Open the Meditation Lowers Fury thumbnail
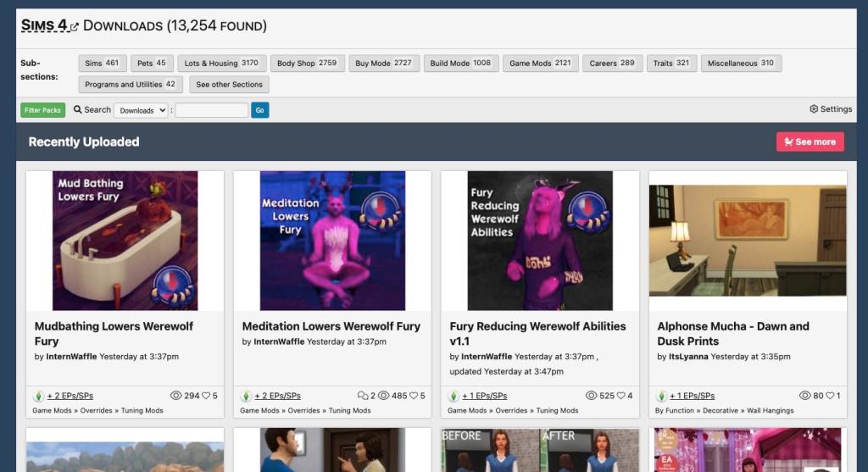Screen dimensions: 868x472 pos(332,241)
